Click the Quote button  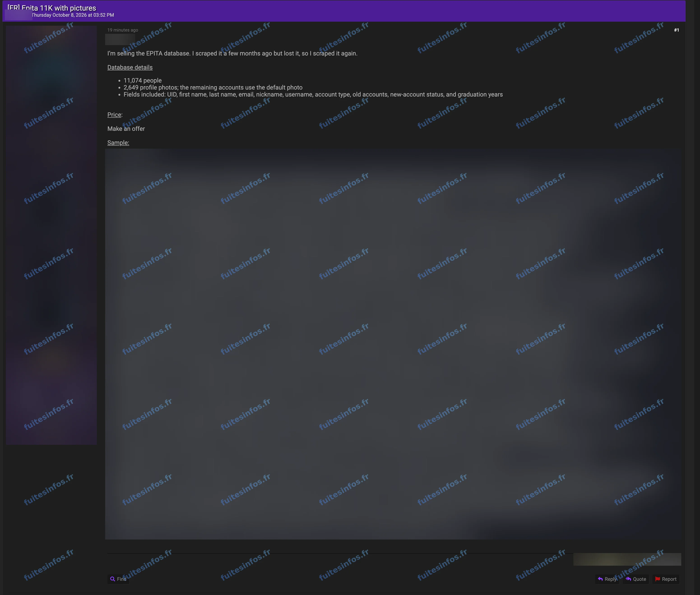click(x=636, y=579)
